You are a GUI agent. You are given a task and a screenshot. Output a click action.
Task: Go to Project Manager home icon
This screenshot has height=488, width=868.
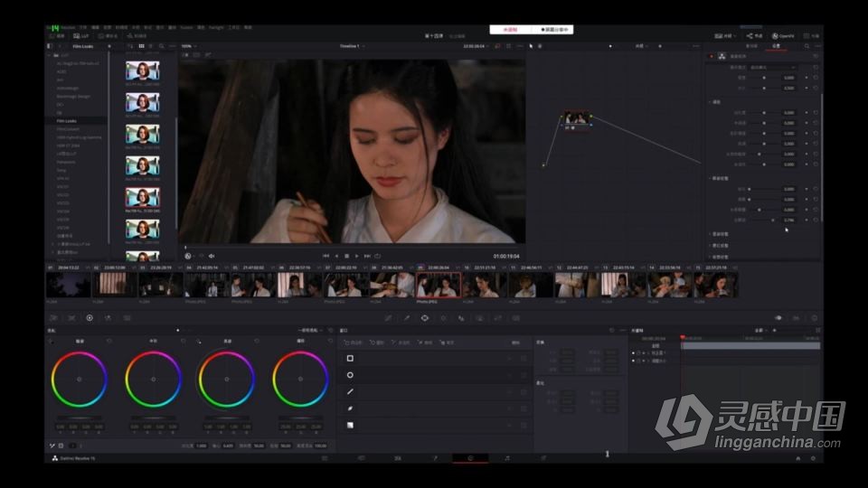797,458
